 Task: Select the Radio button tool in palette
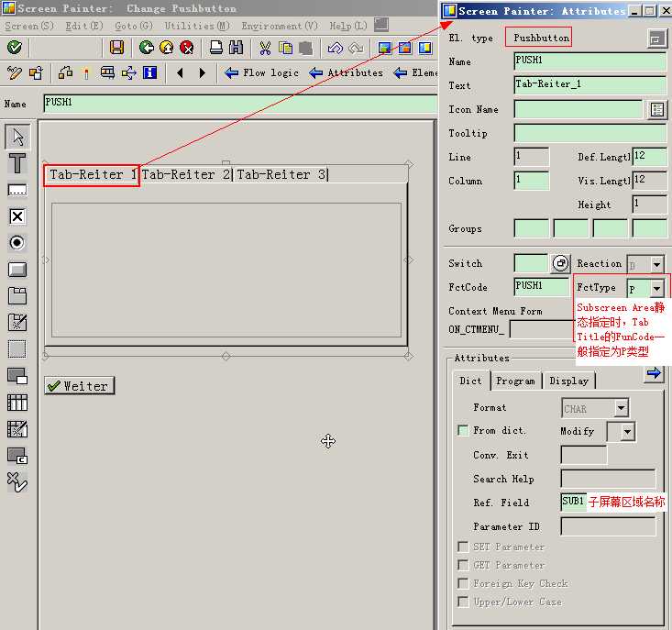17,243
